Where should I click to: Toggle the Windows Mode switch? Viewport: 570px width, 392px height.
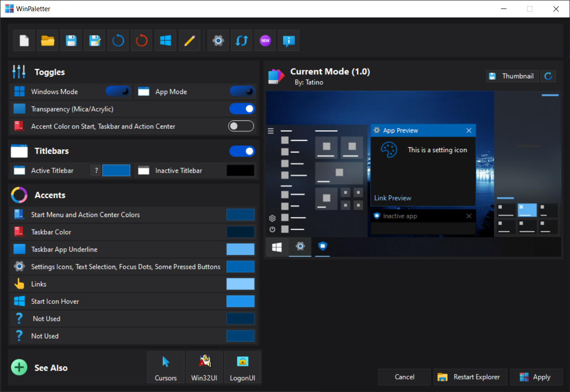118,92
